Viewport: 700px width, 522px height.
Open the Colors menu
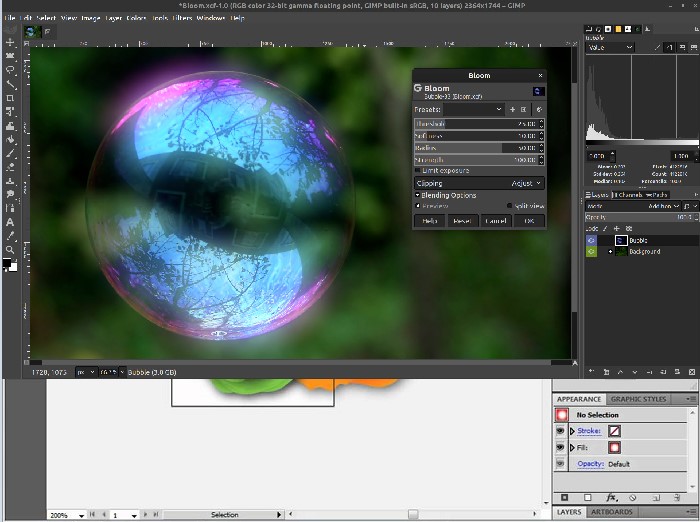pos(136,18)
